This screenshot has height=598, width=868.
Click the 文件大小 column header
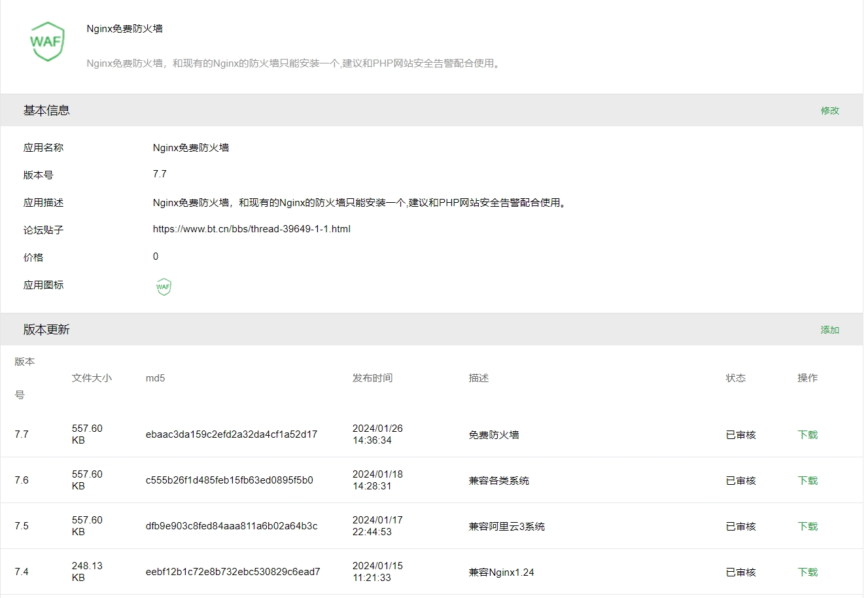pos(92,378)
